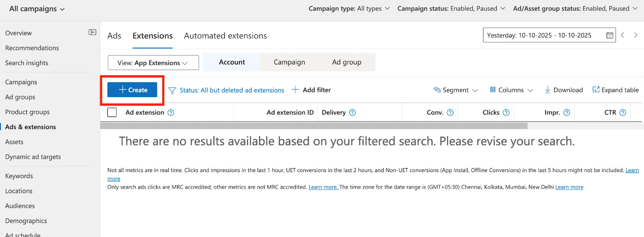The height and width of the screenshot is (237, 644).
Task: Sort by Impr. column header
Action: point(552,112)
